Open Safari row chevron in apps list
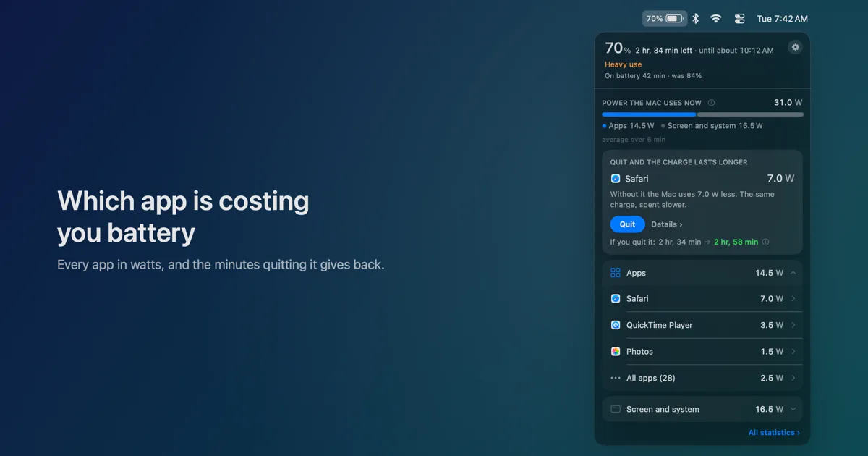868x456 pixels. 793,298
